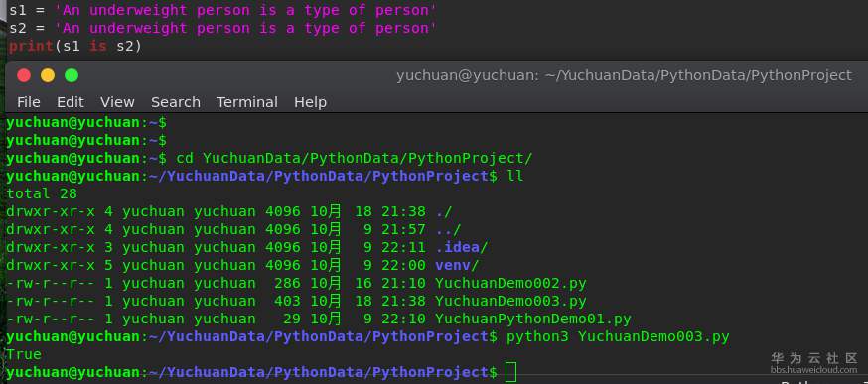868x384 pixels.
Task: Click the s2 assignment line in editor
Action: 222,28
